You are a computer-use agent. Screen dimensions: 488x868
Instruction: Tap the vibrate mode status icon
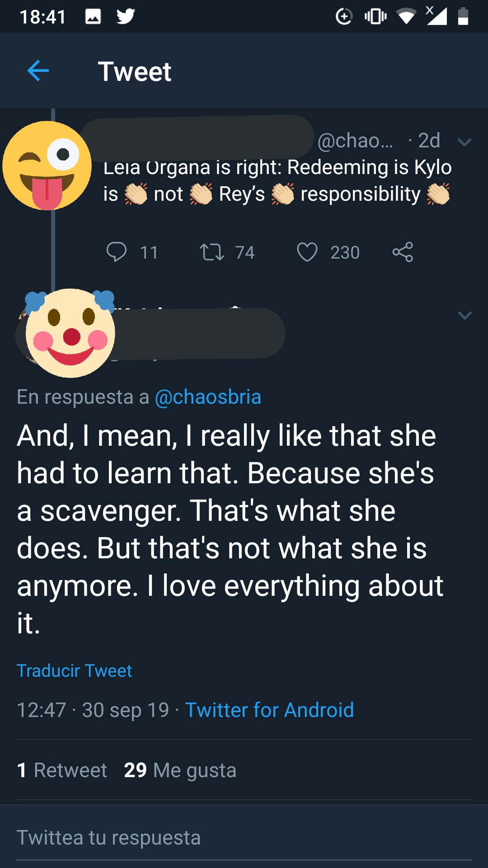tap(375, 17)
